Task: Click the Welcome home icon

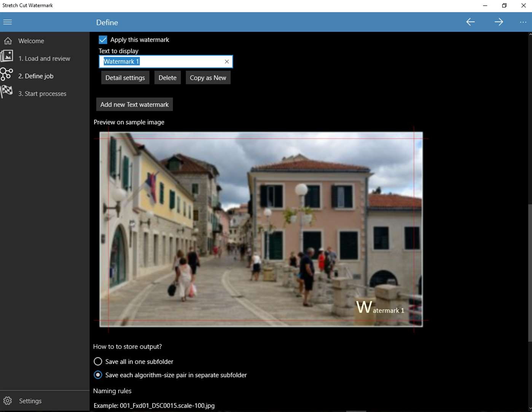Action: (8, 41)
